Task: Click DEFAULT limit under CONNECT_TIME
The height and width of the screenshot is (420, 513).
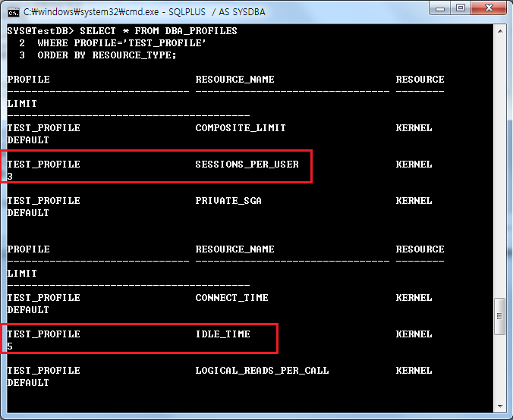Action: tap(28, 309)
